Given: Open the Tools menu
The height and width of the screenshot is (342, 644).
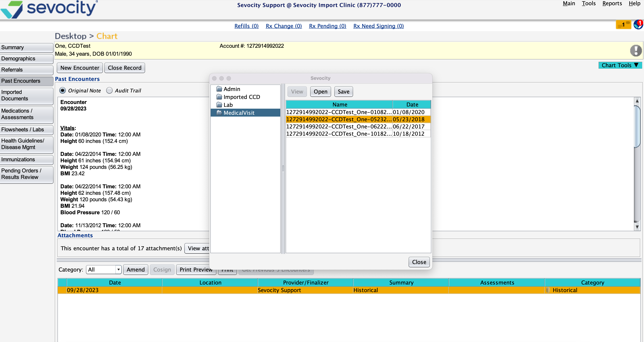Looking at the screenshot, I should pos(588,3).
